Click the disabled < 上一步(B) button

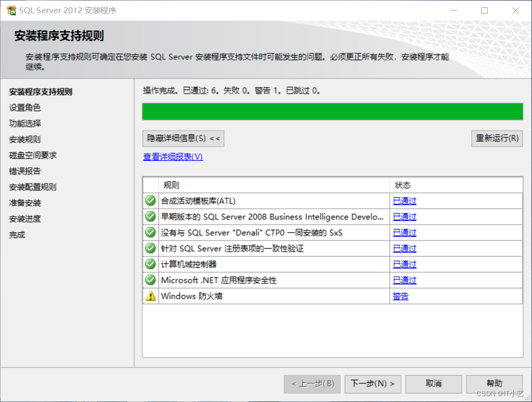click(312, 383)
